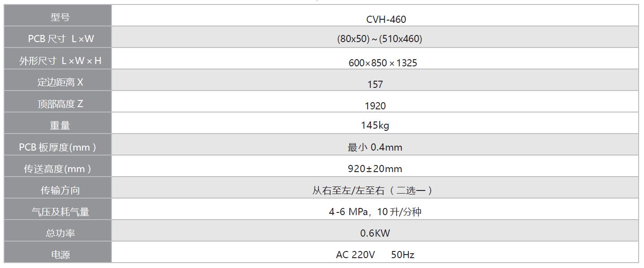Screen dimensions: 644x268
Task: Select the 最小 0.4mm value
Action: 375,147
